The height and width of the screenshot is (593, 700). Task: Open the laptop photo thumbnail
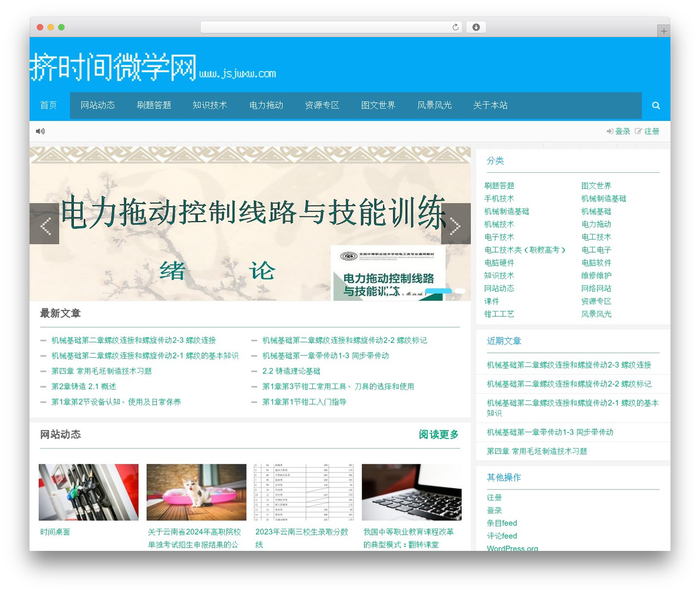[412, 492]
